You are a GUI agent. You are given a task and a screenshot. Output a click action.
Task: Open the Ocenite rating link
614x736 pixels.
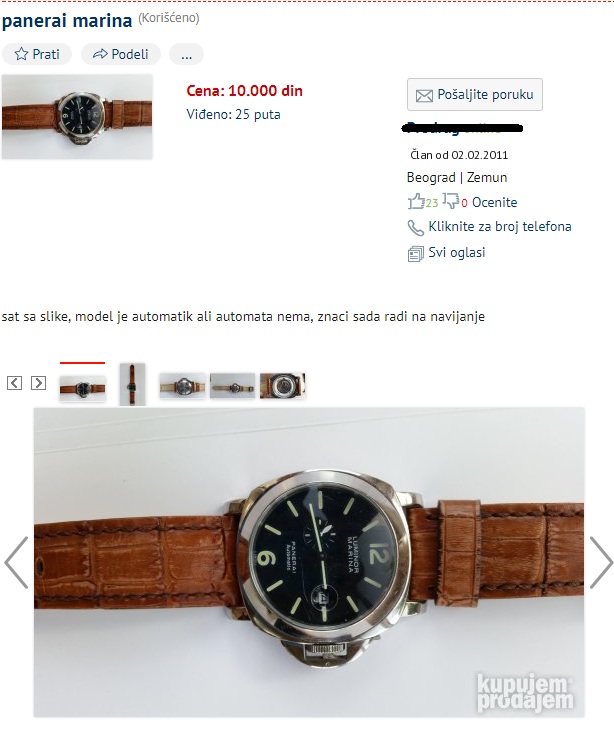(494, 202)
